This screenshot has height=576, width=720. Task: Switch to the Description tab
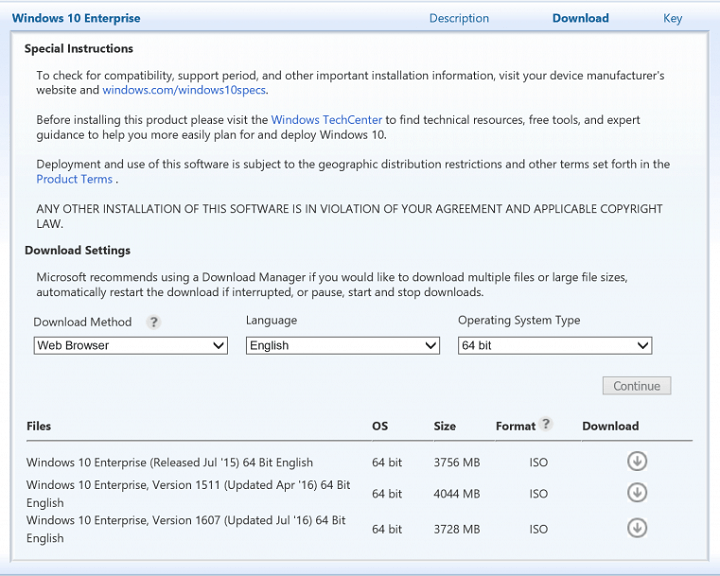coord(459,18)
